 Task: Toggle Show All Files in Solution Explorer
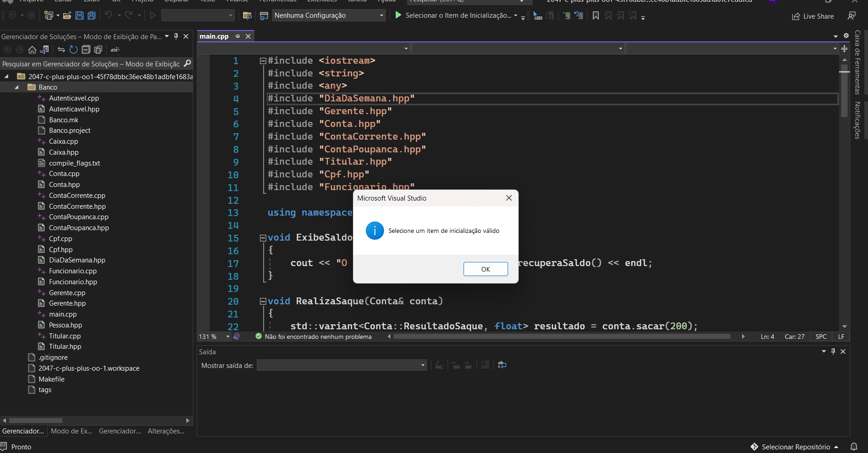pos(98,50)
